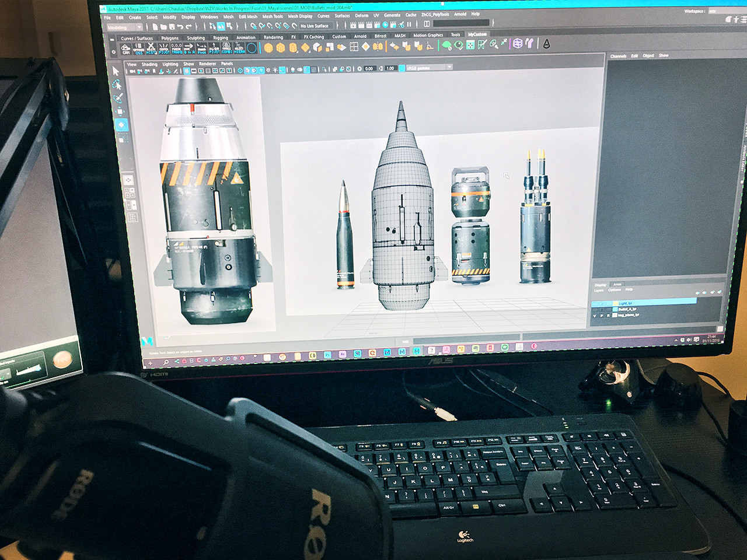Activate the highlighted Rotate tool in toolbox
The width and height of the screenshot is (747, 560).
point(121,124)
